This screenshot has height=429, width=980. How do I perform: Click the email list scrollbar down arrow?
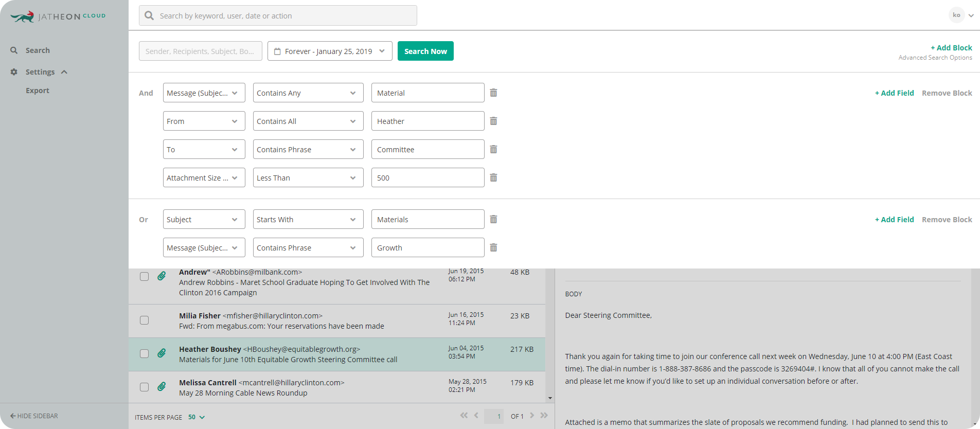tap(550, 398)
